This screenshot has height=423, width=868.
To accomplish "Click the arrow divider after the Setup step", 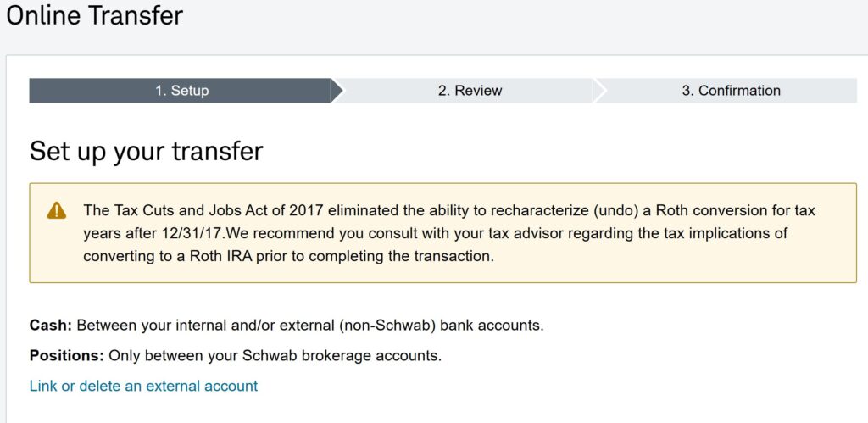I will [x=337, y=91].
